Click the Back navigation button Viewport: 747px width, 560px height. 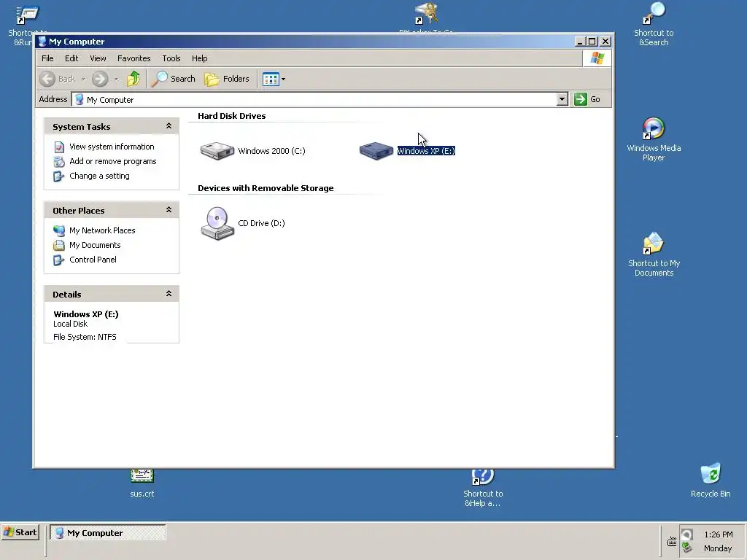[x=58, y=79]
